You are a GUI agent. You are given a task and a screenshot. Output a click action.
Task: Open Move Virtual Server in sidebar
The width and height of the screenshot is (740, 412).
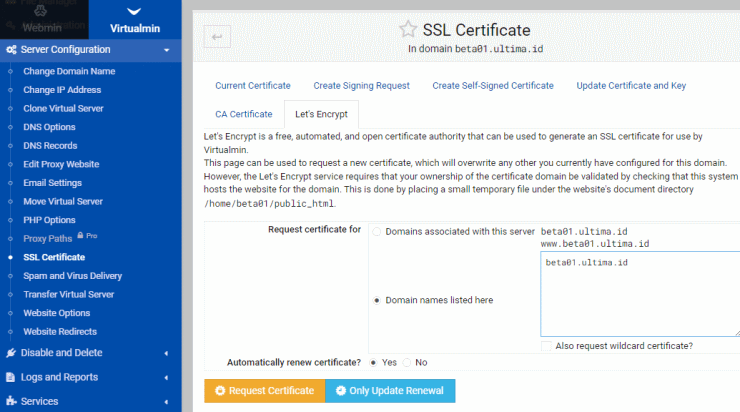coord(63,202)
